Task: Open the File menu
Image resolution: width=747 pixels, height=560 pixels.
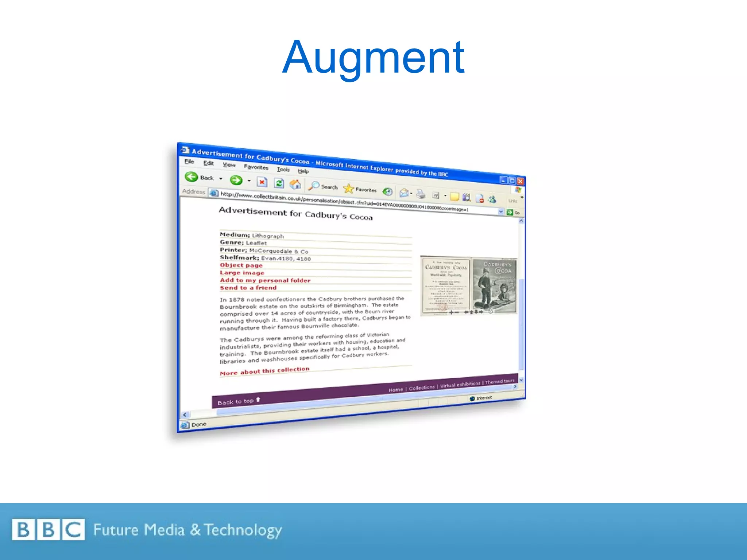Action: pyautogui.click(x=189, y=161)
